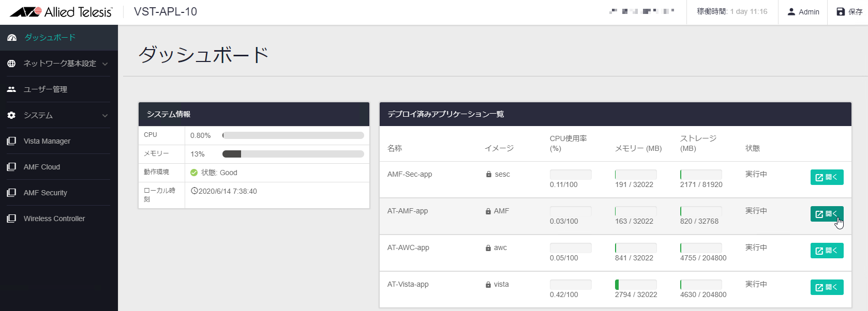Screen dimensions: 868x311
Task: Click the uptime 1 day 11:16 text
Action: coord(749,12)
